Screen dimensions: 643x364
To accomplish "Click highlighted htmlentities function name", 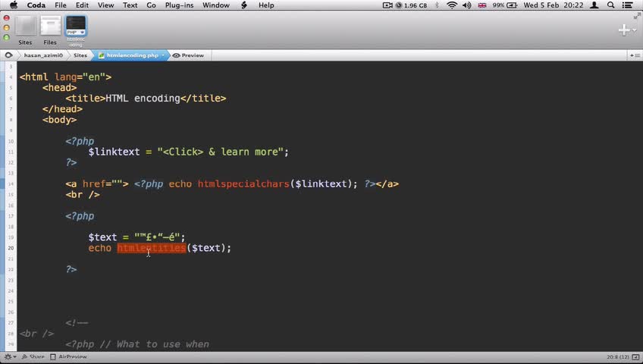I will (x=152, y=248).
